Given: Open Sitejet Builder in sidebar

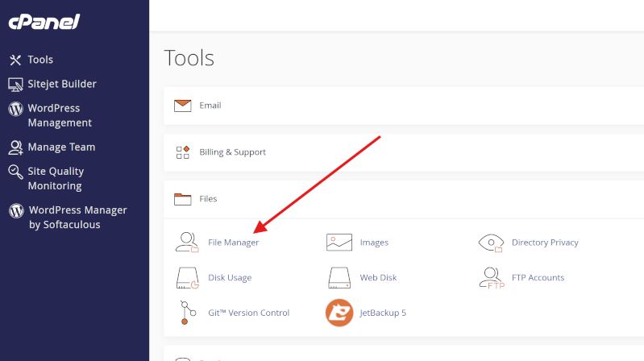Looking at the screenshot, I should tap(62, 84).
